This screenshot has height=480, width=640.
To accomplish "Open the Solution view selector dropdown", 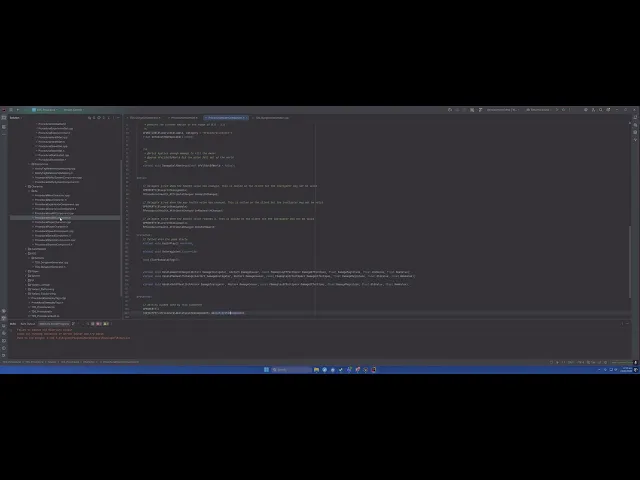I will 16,118.
